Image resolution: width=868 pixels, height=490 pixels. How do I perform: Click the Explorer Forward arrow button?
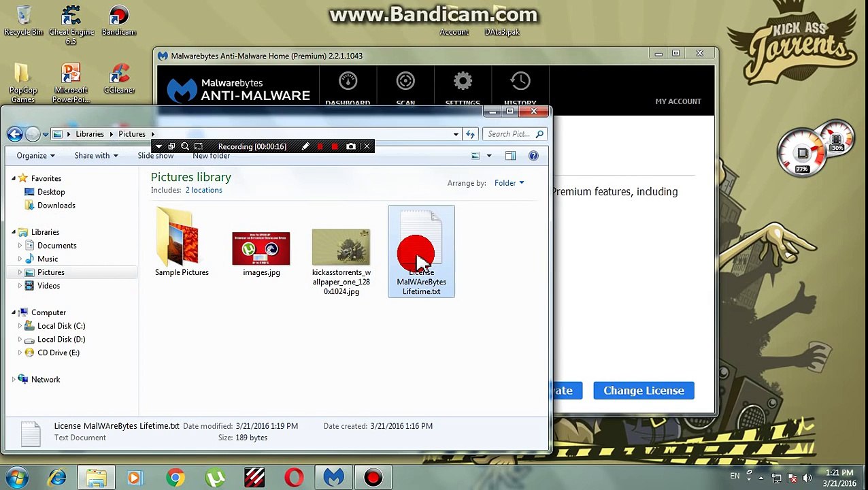pyautogui.click(x=32, y=134)
